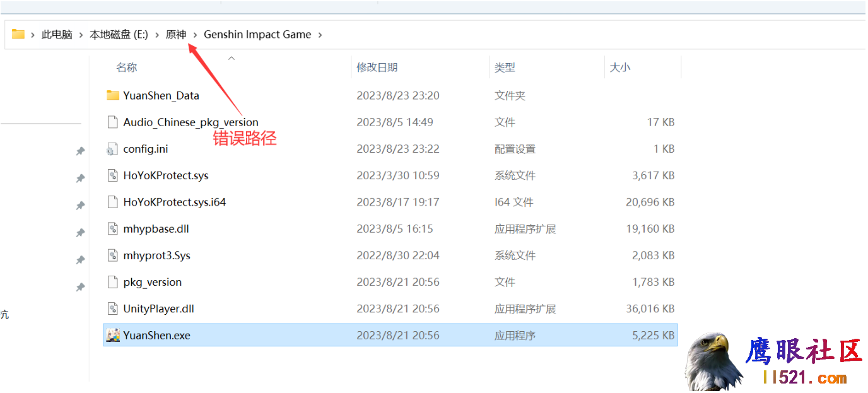This screenshot has width=868, height=393.
Task: Click the 2,083 KB size value
Action: (654, 255)
